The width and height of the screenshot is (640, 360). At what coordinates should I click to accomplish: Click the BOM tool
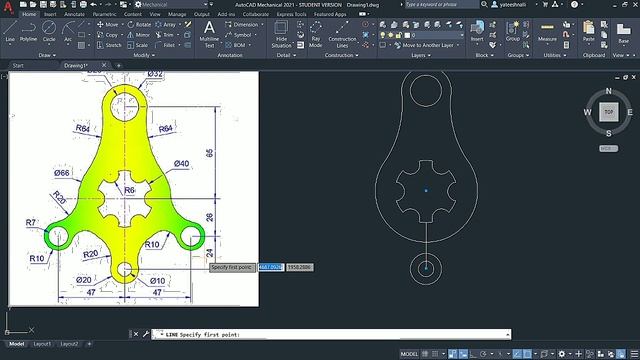point(235,45)
